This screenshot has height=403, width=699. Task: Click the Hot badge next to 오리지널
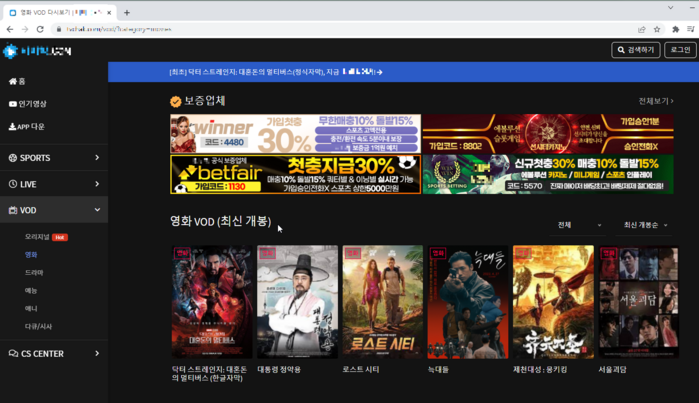click(x=60, y=237)
